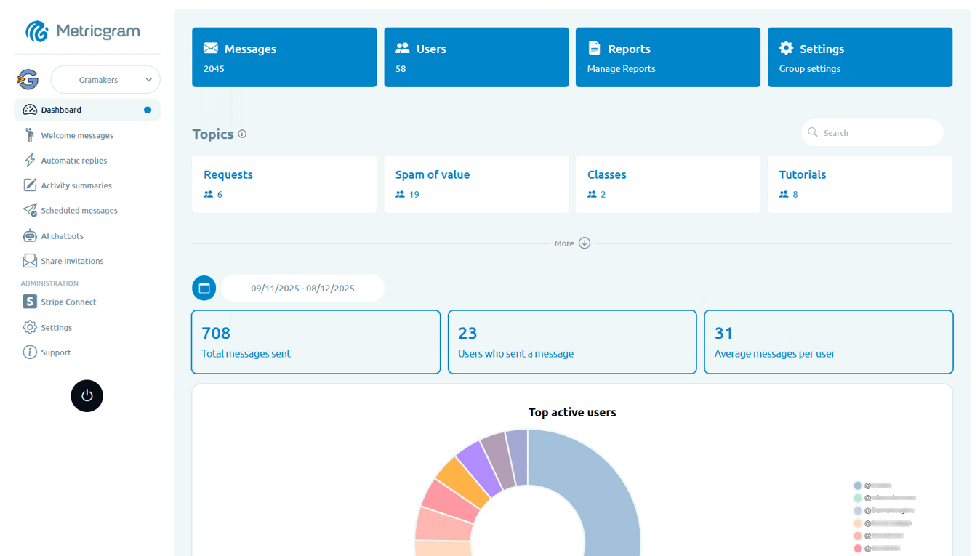Open the Gramakers group selector
The image size is (980, 556).
coord(105,79)
